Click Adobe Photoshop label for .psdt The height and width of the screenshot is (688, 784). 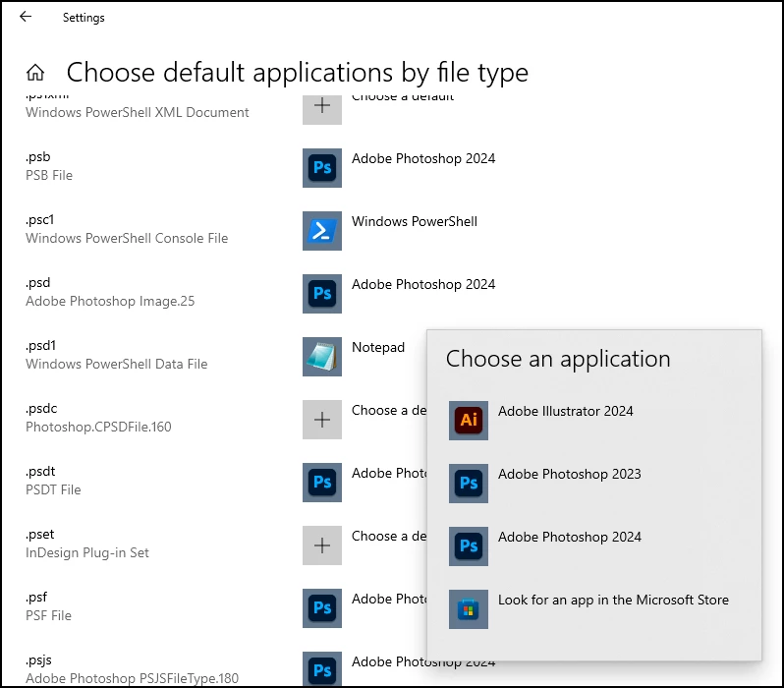389,474
